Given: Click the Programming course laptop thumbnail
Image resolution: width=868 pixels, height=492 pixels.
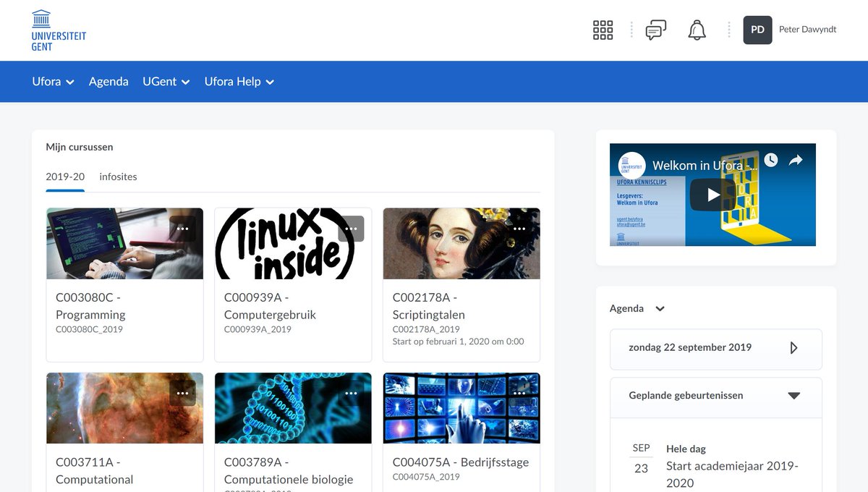Looking at the screenshot, I should [124, 244].
